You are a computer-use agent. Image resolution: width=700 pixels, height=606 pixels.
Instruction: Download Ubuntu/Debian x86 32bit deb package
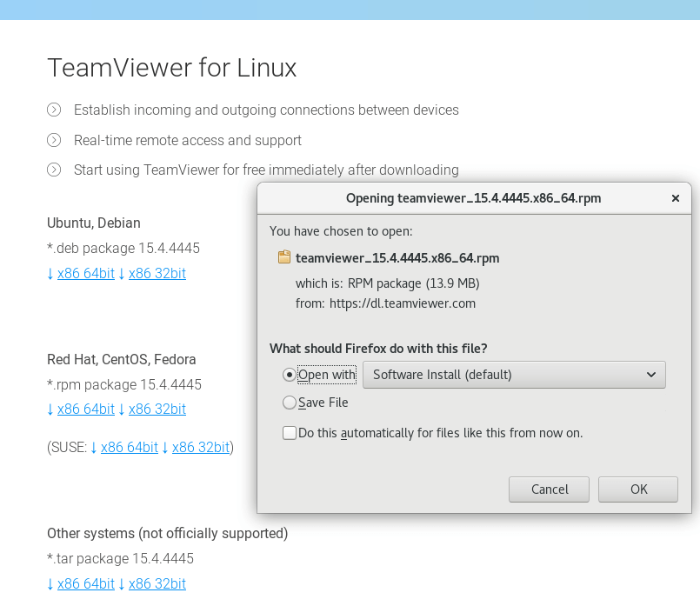(x=157, y=273)
